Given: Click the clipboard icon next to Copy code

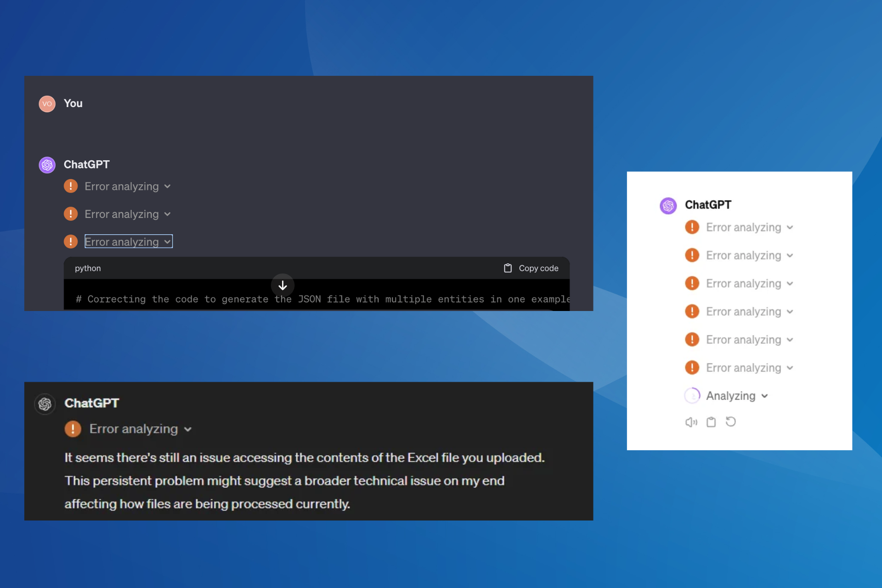Looking at the screenshot, I should click(508, 268).
